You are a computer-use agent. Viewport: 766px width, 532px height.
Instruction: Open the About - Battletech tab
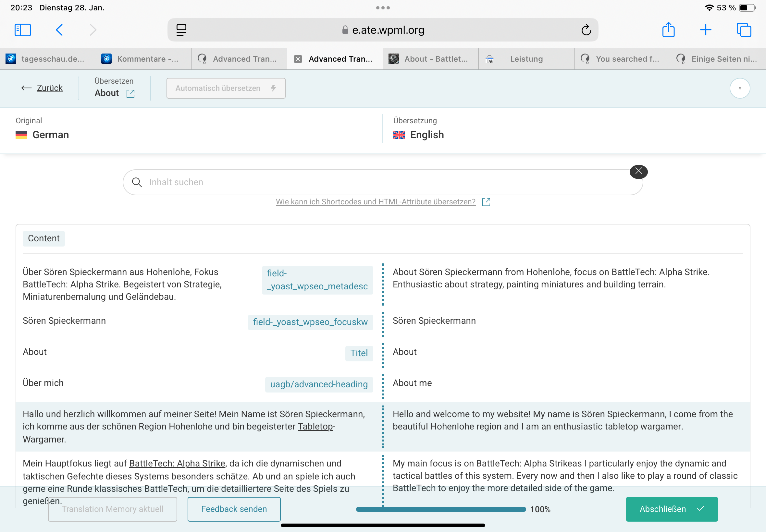point(430,59)
